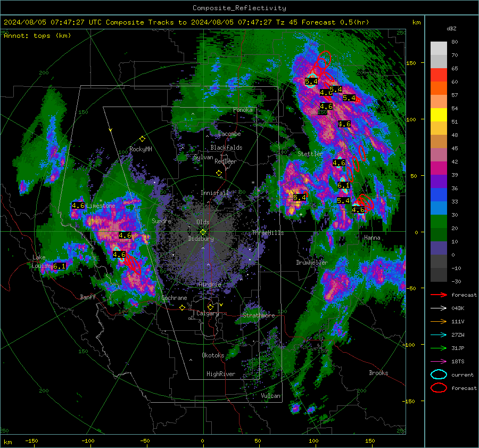
Task: Click the 20 dBZ green swatch
Action: [439, 234]
